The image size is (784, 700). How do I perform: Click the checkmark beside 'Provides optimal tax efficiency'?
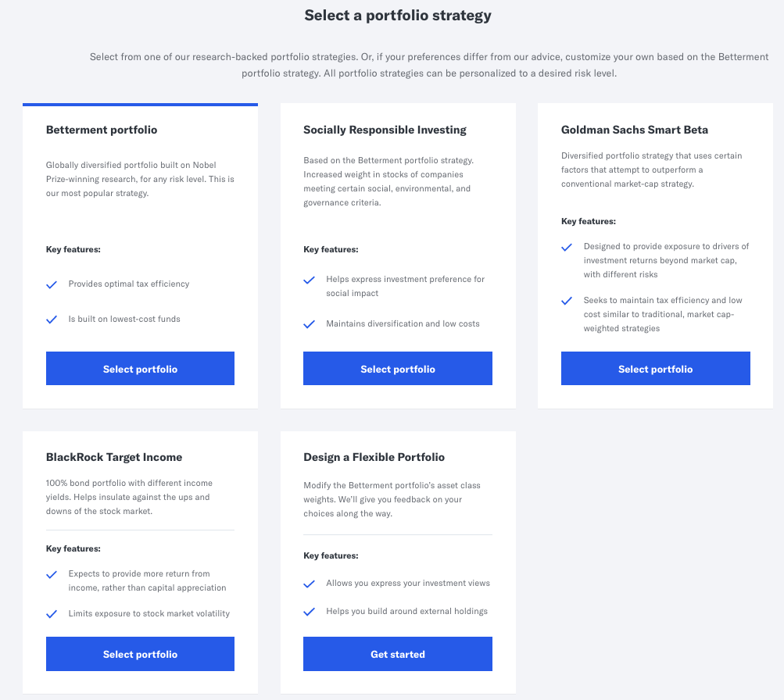[x=52, y=284]
